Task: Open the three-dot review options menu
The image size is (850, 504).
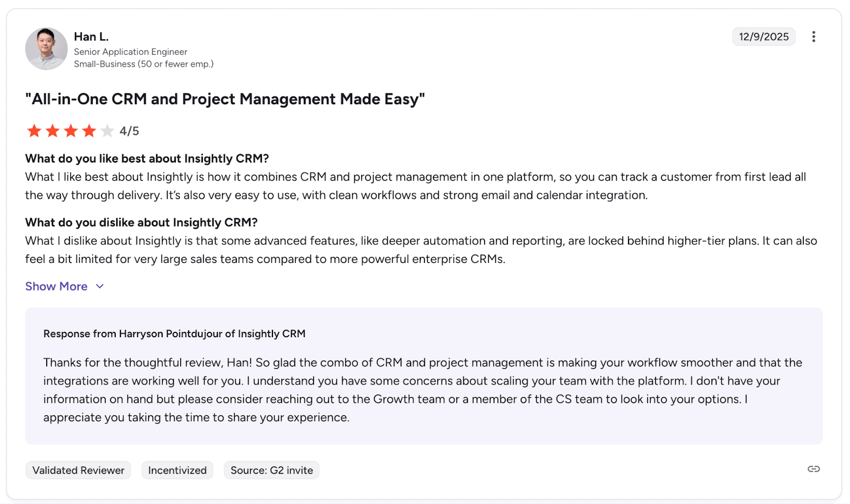Action: coord(813,37)
